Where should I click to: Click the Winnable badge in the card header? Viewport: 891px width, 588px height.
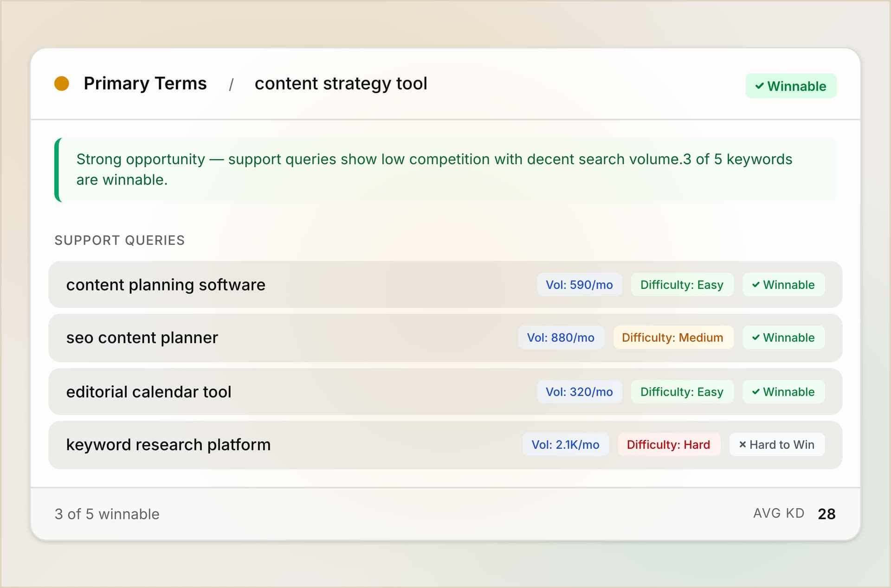[x=790, y=86]
